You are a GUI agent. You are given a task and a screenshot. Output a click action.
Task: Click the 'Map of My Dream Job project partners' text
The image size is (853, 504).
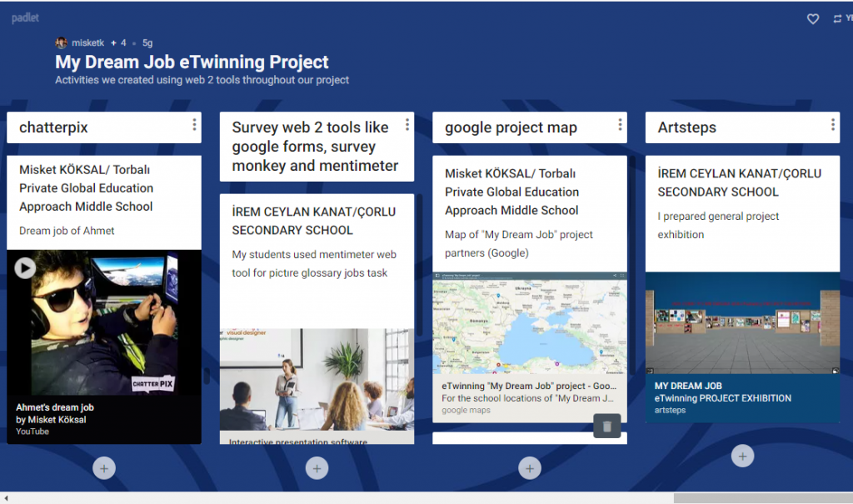coord(519,243)
